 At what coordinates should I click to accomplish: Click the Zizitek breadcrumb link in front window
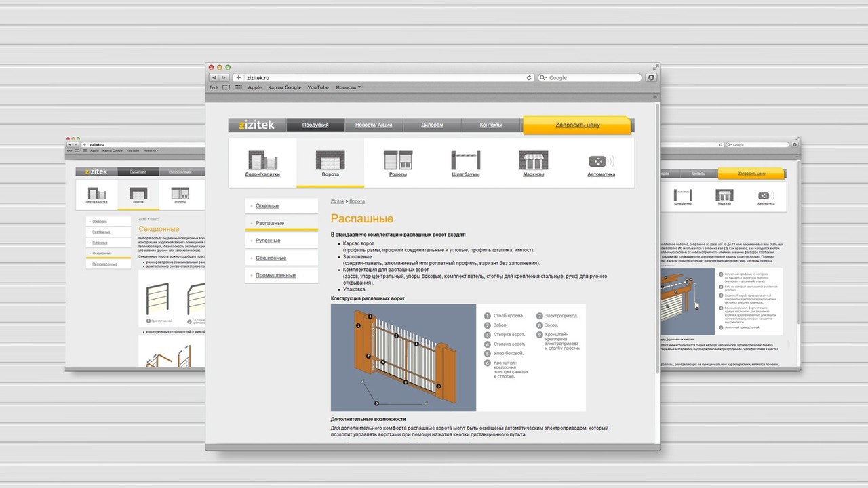click(x=337, y=201)
